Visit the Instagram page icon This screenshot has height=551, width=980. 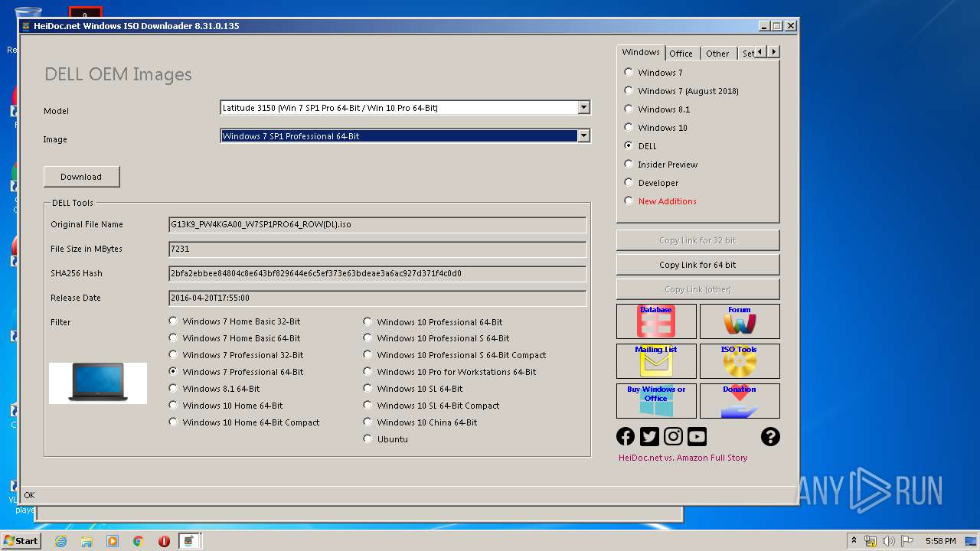point(673,436)
